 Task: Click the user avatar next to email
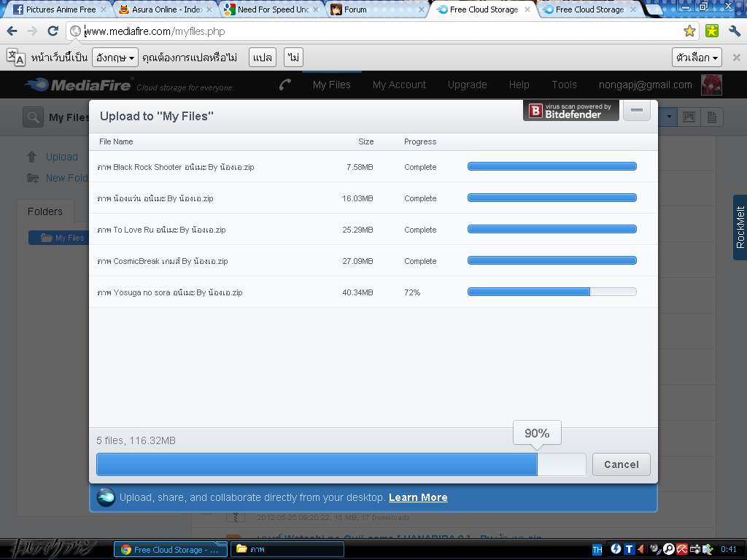pyautogui.click(x=711, y=85)
